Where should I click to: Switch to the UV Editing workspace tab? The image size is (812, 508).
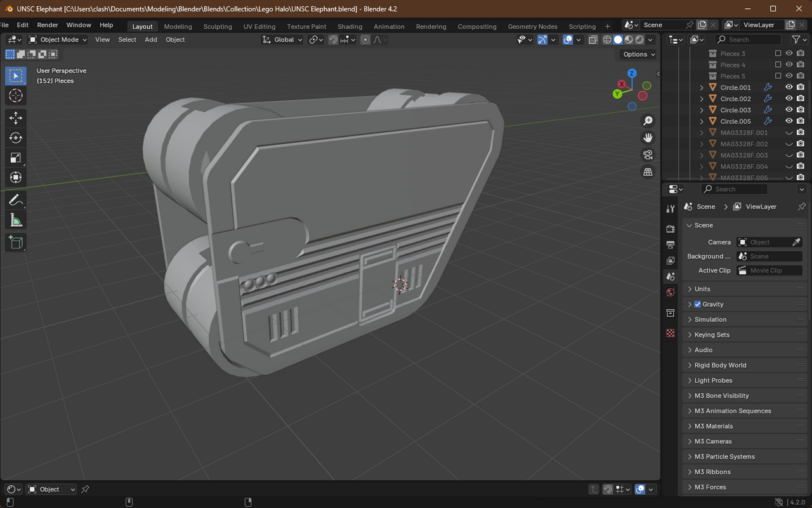point(259,27)
